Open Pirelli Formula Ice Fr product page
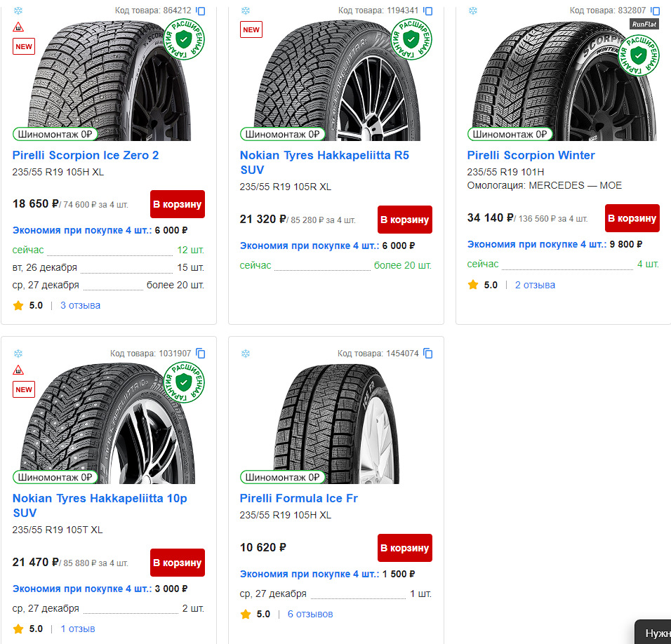Image resolution: width=671 pixels, height=644 pixels. pos(299,498)
